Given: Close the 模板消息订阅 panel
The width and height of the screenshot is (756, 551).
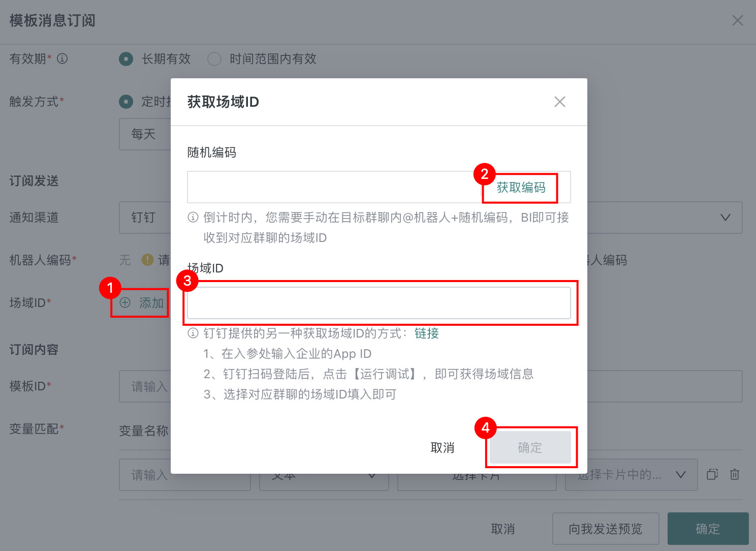Looking at the screenshot, I should pos(737,20).
